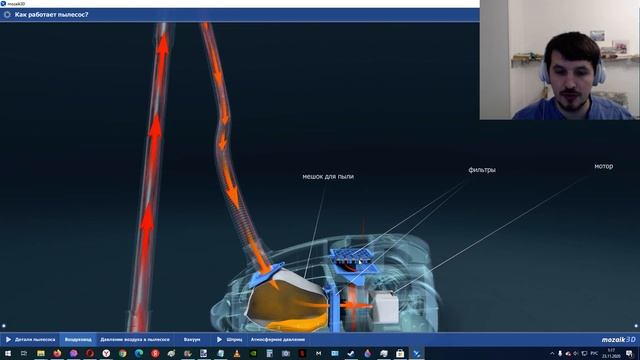Viewport: 640px width, 360px height.
Task: Click the 'мешок для пыли' label
Action: click(328, 176)
